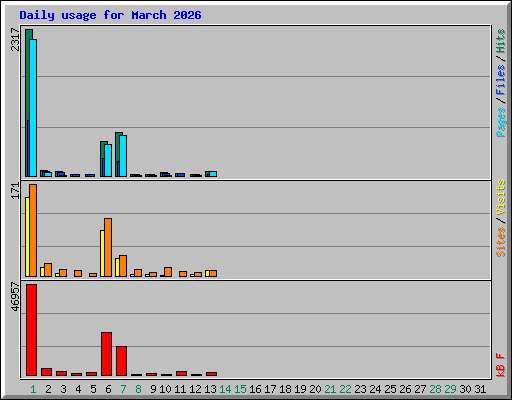Click the day 6 red KB bar
The image size is (512, 400).
click(106, 354)
